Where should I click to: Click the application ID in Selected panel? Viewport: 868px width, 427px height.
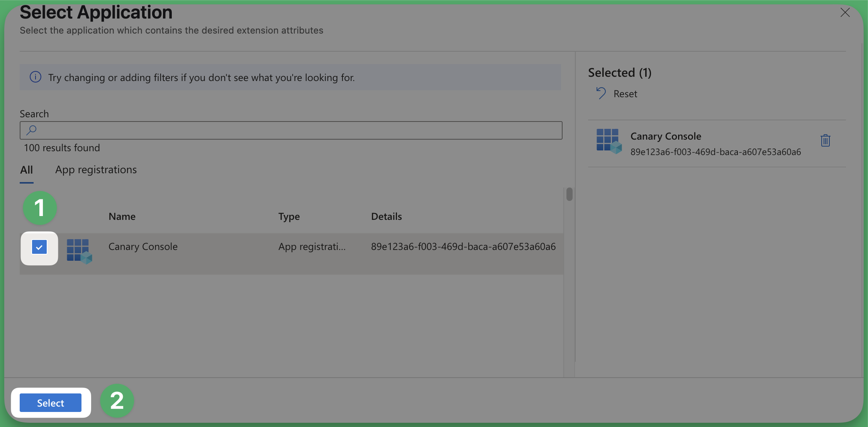[x=715, y=152]
